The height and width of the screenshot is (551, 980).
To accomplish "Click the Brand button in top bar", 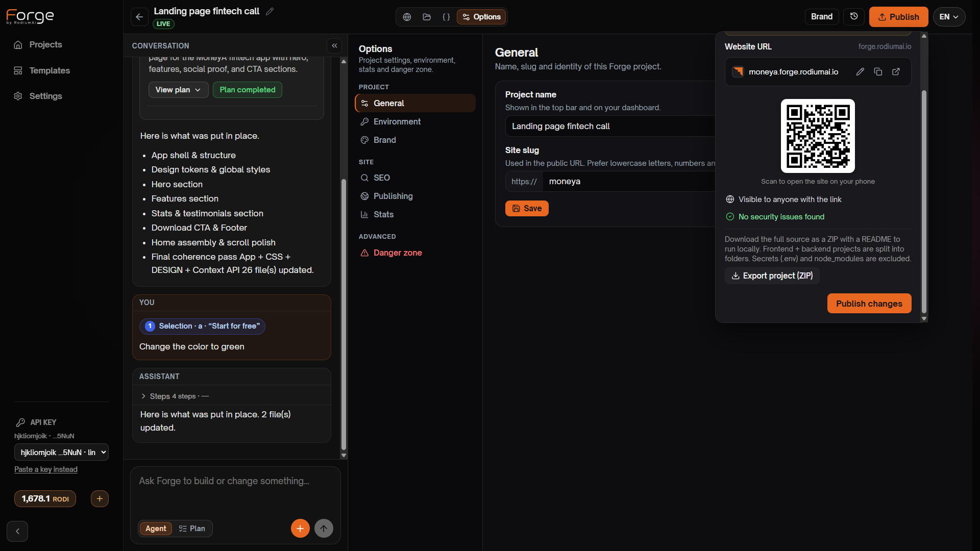I will [x=821, y=17].
